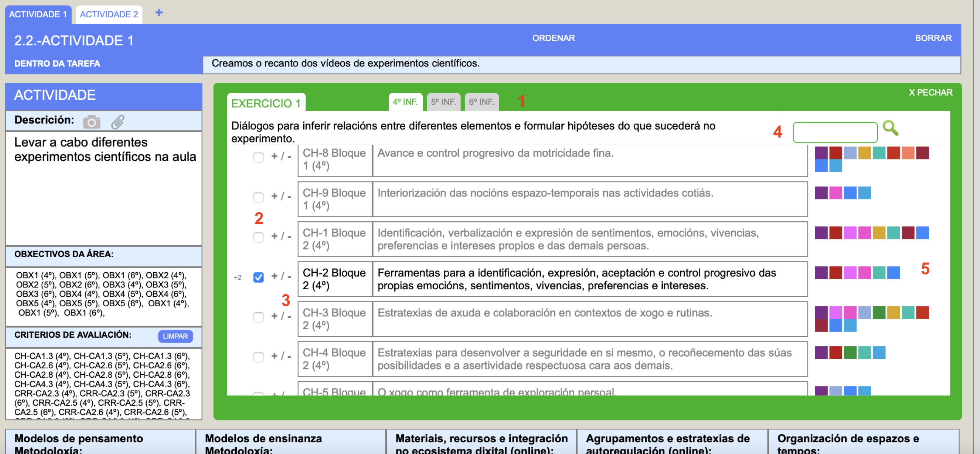Switch to the ACTIVIDADE 1 tab
980x454 pixels.
[38, 14]
